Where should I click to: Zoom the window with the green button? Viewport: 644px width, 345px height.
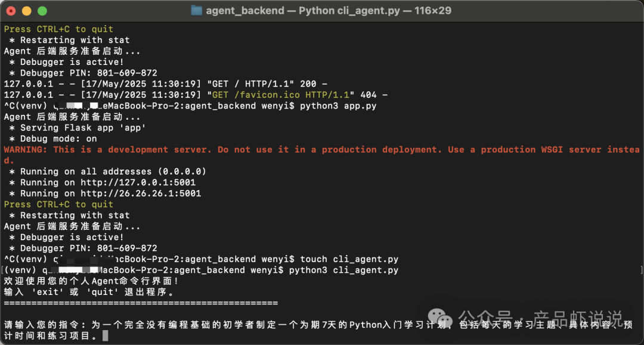coord(42,11)
